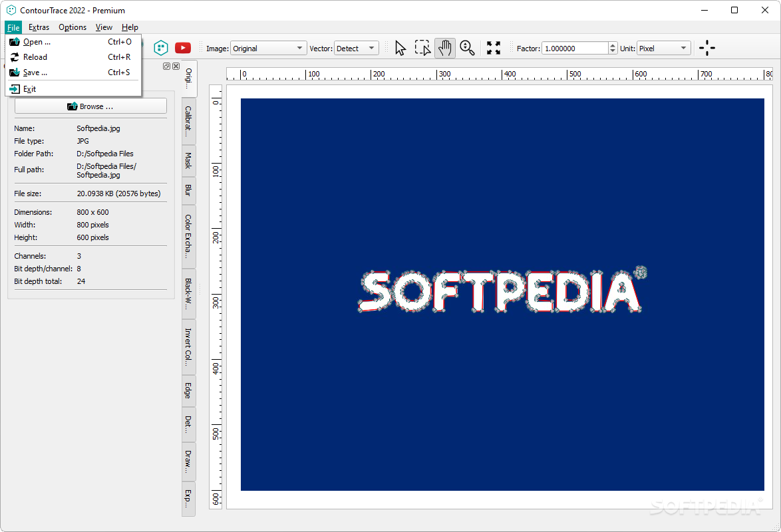Click the ContourTrace app icon in title bar
The image size is (781, 532).
tap(11, 10)
